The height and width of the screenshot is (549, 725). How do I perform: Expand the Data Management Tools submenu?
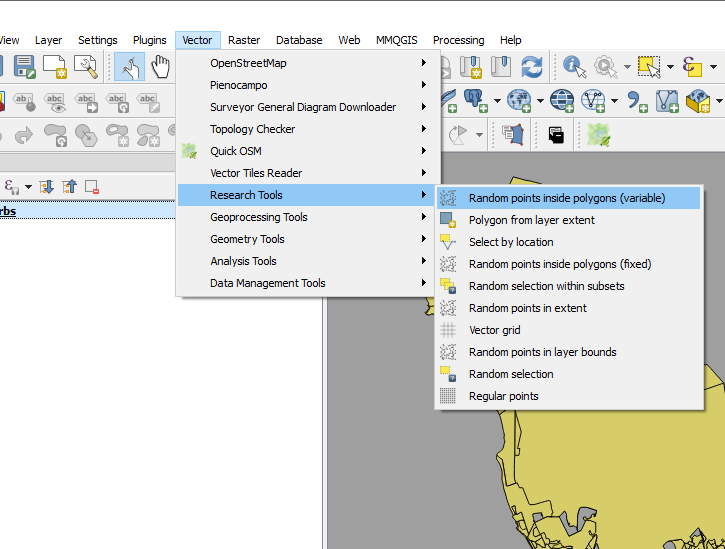(306, 283)
